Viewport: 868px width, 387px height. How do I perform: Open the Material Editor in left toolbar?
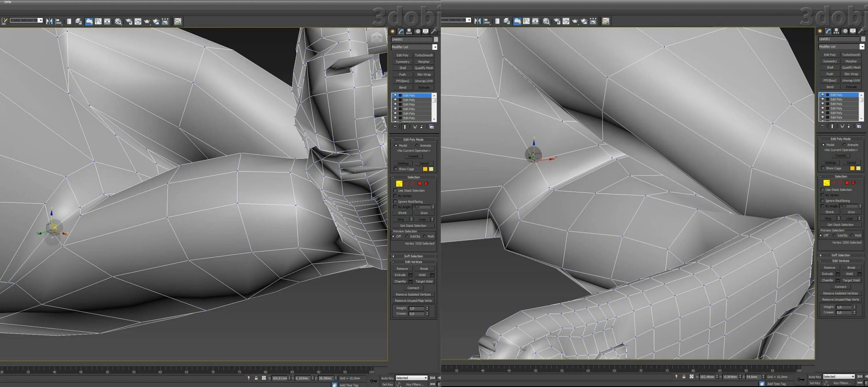(x=118, y=22)
